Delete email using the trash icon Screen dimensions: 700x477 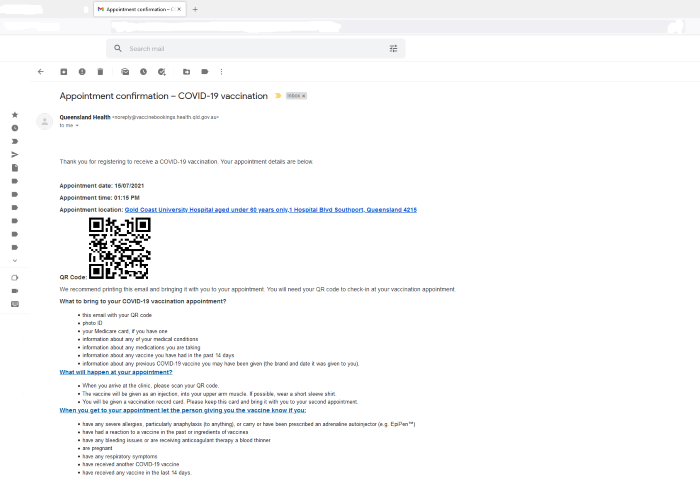100,72
